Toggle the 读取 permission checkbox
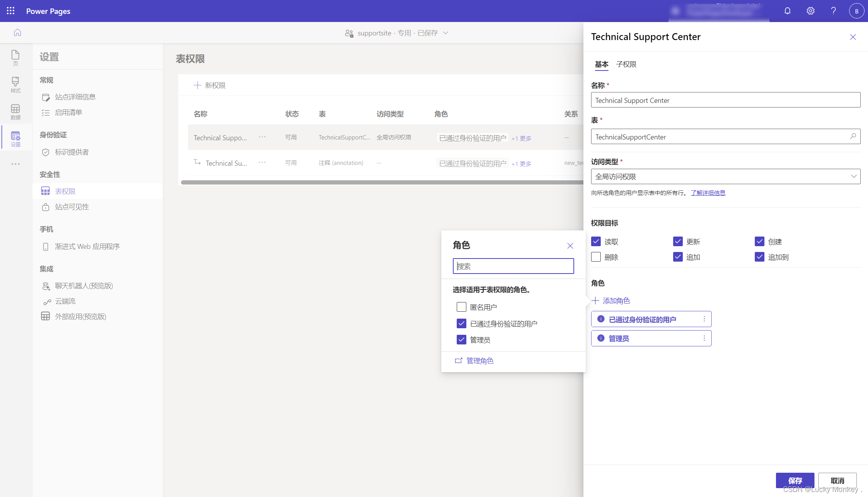 (x=596, y=242)
